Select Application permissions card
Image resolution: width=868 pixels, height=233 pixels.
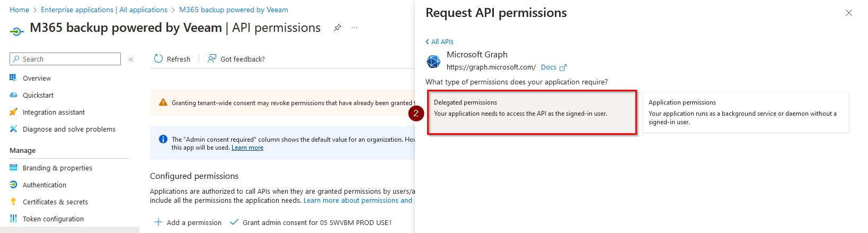[x=746, y=112]
